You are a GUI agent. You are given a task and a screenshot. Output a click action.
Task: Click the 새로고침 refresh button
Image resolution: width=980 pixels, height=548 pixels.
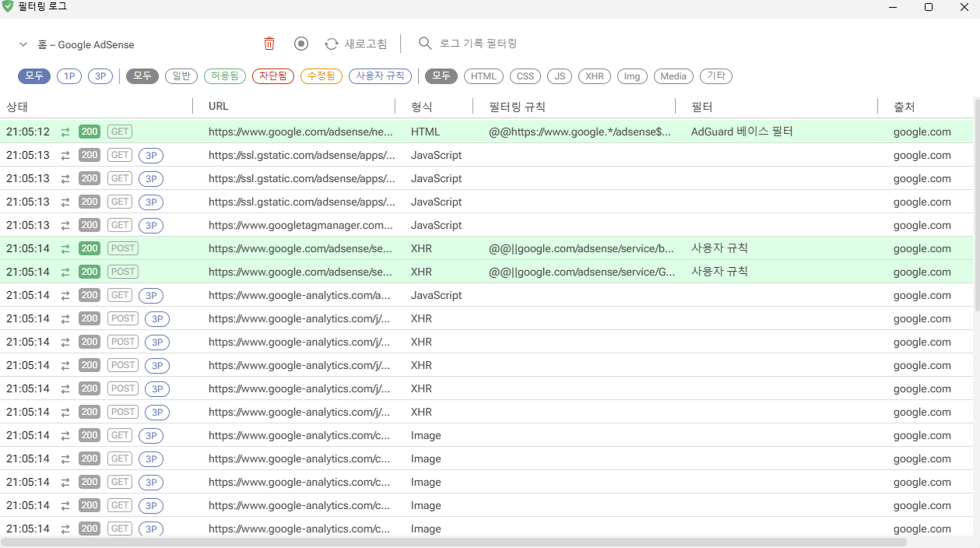(366, 44)
